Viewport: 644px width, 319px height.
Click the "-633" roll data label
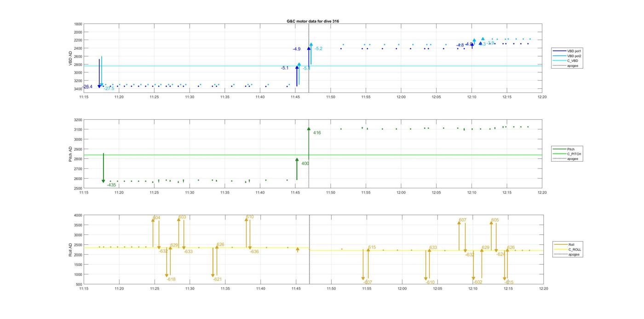coord(188,252)
